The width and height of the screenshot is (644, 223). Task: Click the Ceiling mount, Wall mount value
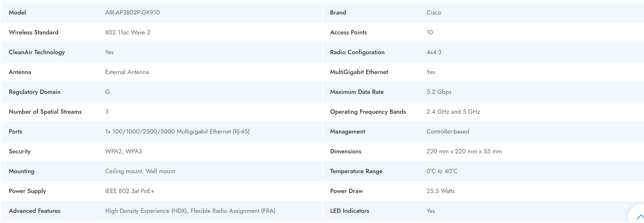[x=140, y=171]
